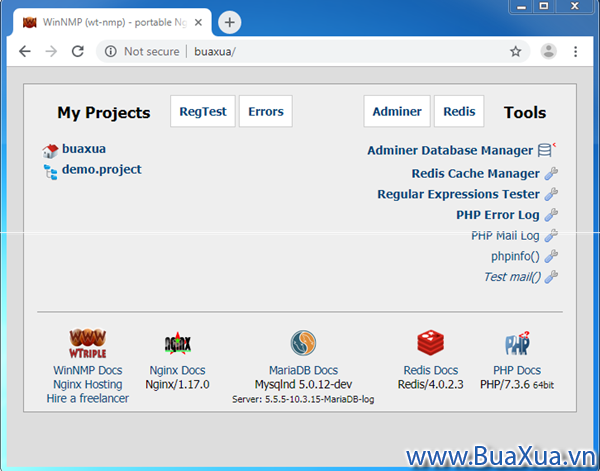Viewport: 600px width, 471px height.
Task: Open Redis Cache Manager link
Action: point(476,174)
